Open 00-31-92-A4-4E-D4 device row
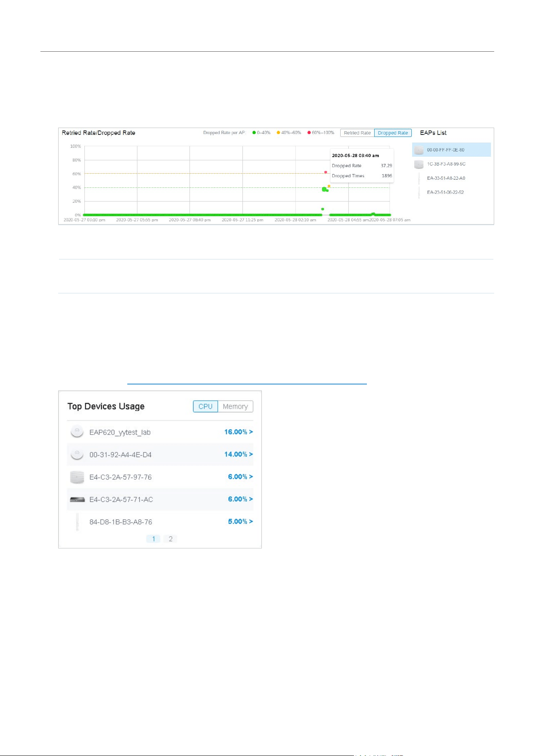The image size is (535, 756). [160, 455]
